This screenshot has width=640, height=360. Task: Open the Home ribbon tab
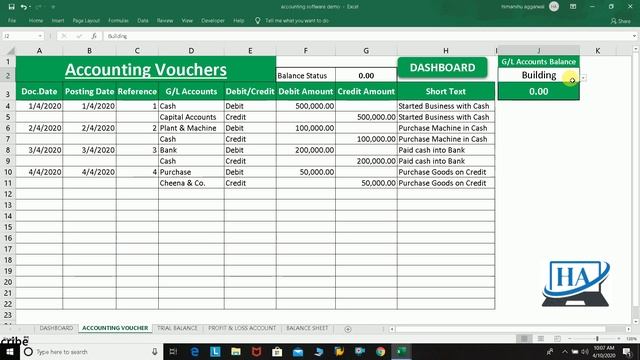(36, 20)
